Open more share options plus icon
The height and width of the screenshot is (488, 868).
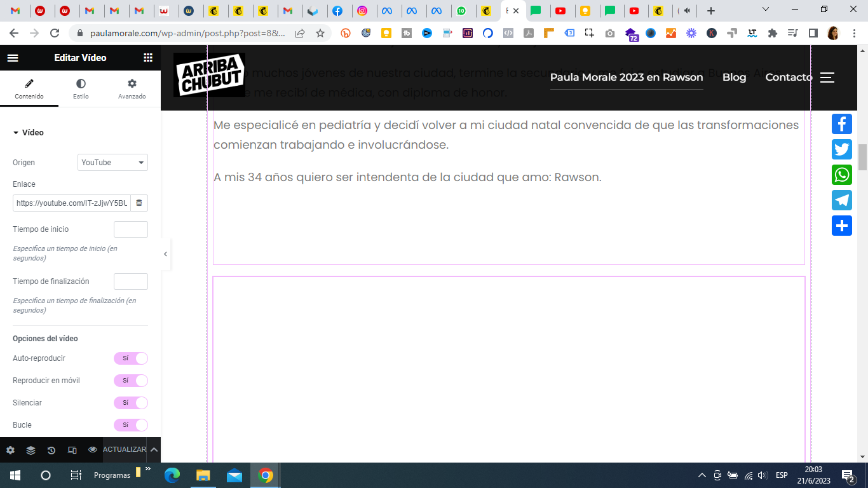pos(842,226)
